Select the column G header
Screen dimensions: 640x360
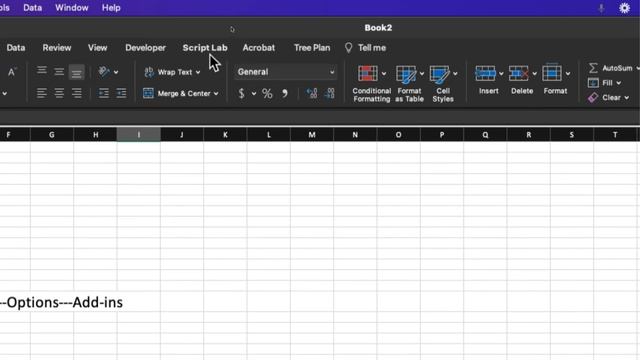pos(52,135)
